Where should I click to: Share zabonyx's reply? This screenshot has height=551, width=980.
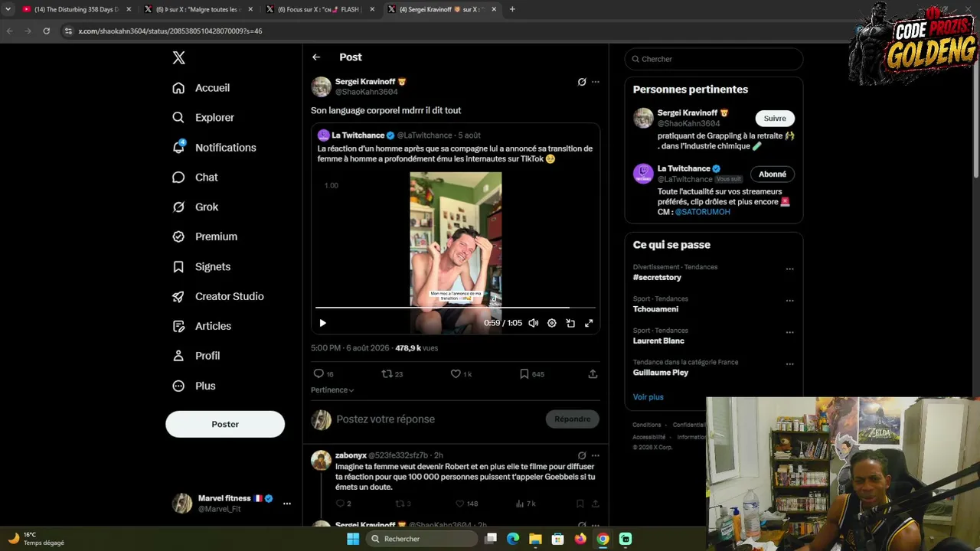pyautogui.click(x=594, y=504)
